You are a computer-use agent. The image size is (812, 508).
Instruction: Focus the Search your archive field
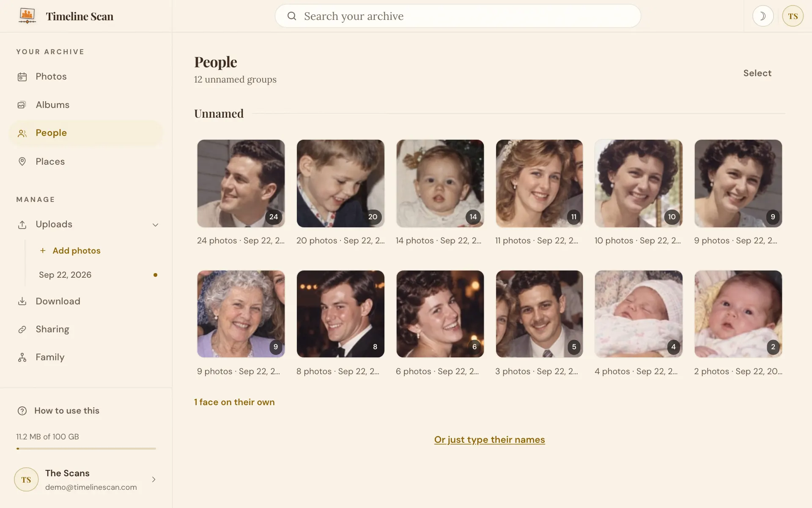pyautogui.click(x=458, y=16)
